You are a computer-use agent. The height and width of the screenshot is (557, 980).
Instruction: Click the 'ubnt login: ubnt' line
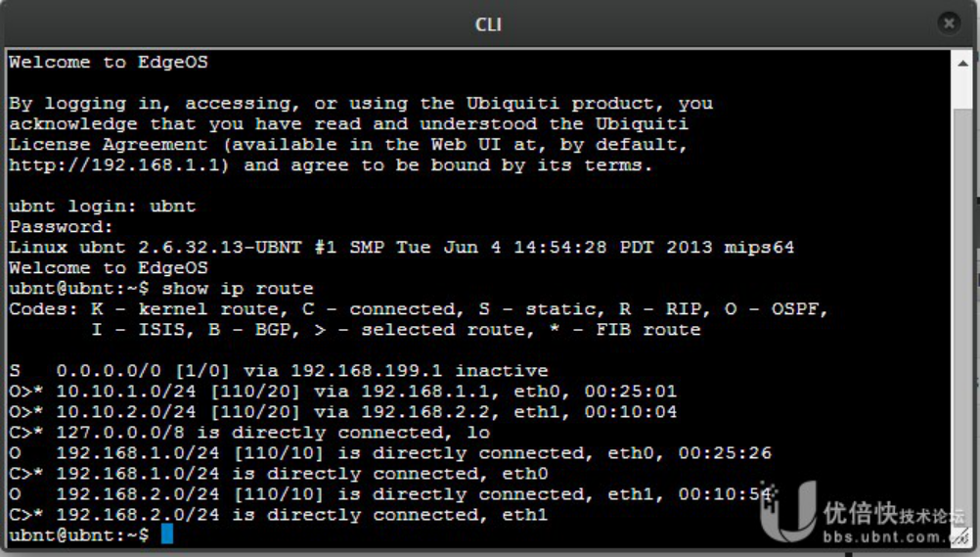(103, 206)
